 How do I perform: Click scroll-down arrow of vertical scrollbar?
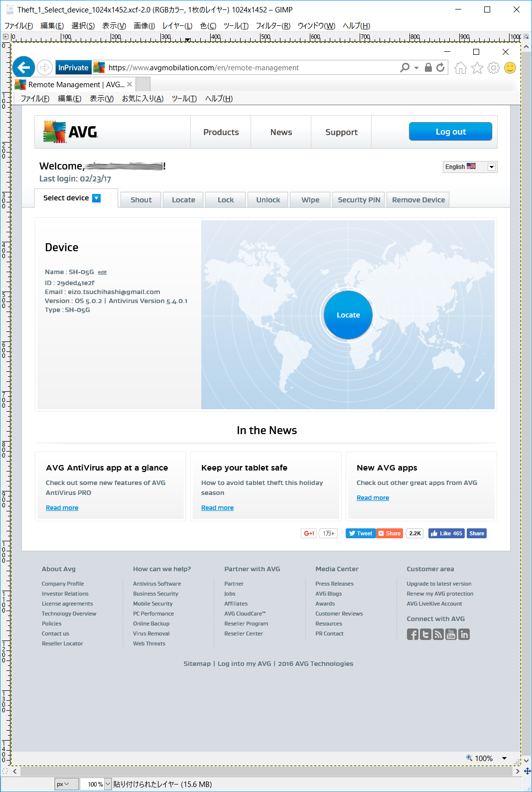[527, 761]
